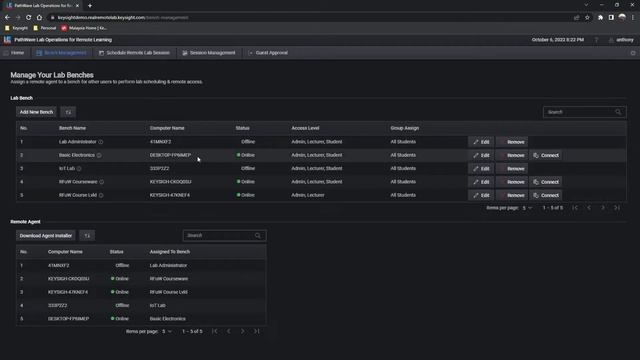Click the Download Agent Installer button
Image resolution: width=640 pixels, height=360 pixels.
click(46, 236)
